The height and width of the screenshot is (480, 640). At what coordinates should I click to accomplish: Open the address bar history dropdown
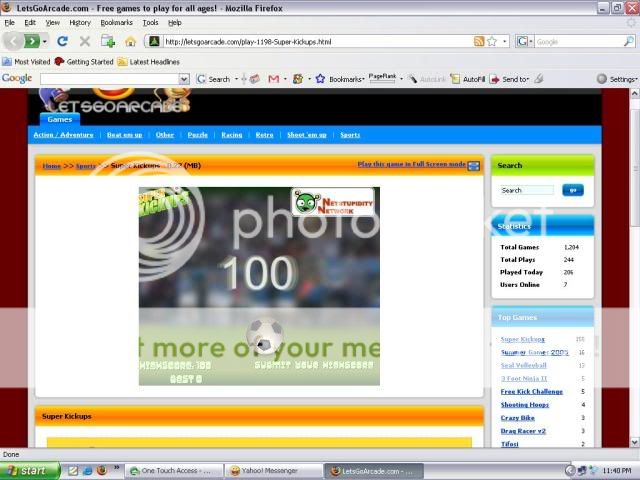pos(504,41)
